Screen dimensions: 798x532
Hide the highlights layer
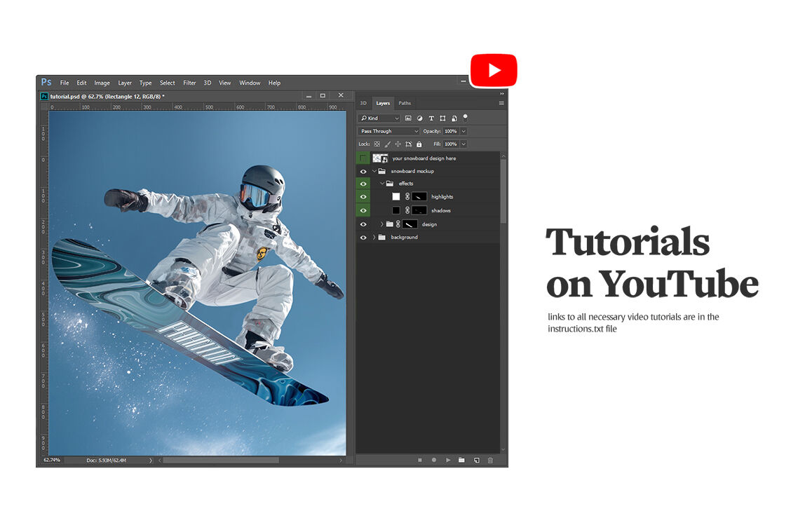pos(363,197)
